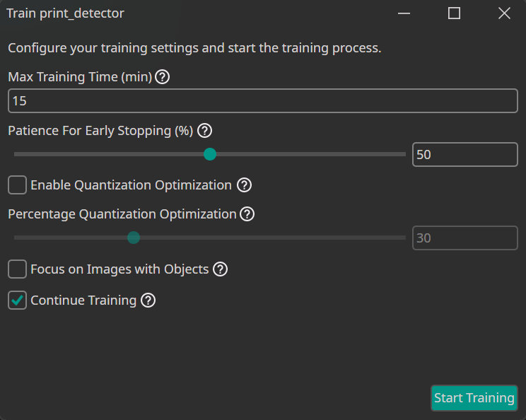Uncheck the Continue Training checkbox
The image size is (526, 420).
pos(18,301)
